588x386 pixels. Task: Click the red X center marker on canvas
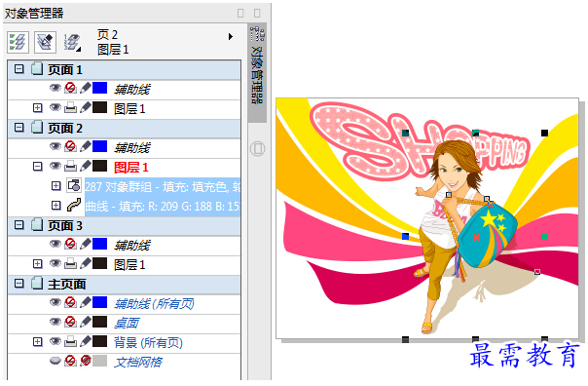pyautogui.click(x=476, y=237)
